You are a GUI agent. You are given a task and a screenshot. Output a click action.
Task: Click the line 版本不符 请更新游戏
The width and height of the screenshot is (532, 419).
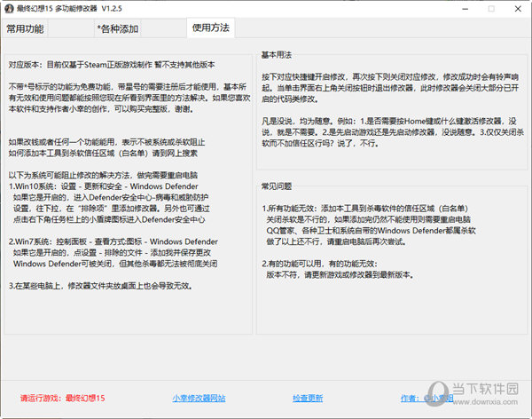pos(340,274)
